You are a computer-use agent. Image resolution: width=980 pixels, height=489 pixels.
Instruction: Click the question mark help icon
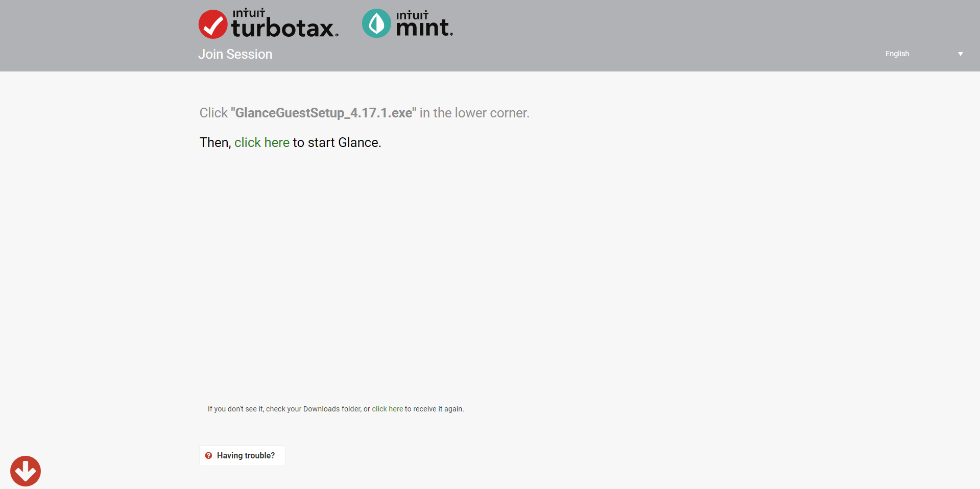pyautogui.click(x=208, y=455)
